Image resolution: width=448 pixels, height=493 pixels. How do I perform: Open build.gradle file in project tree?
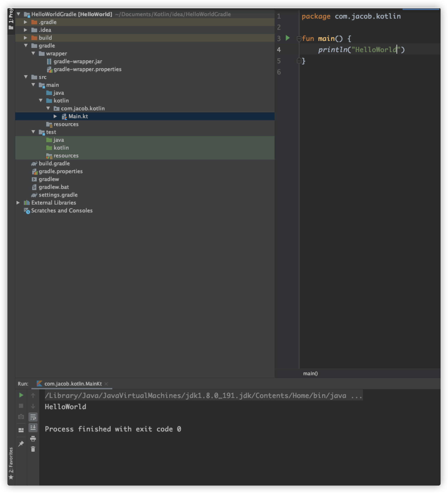(54, 163)
